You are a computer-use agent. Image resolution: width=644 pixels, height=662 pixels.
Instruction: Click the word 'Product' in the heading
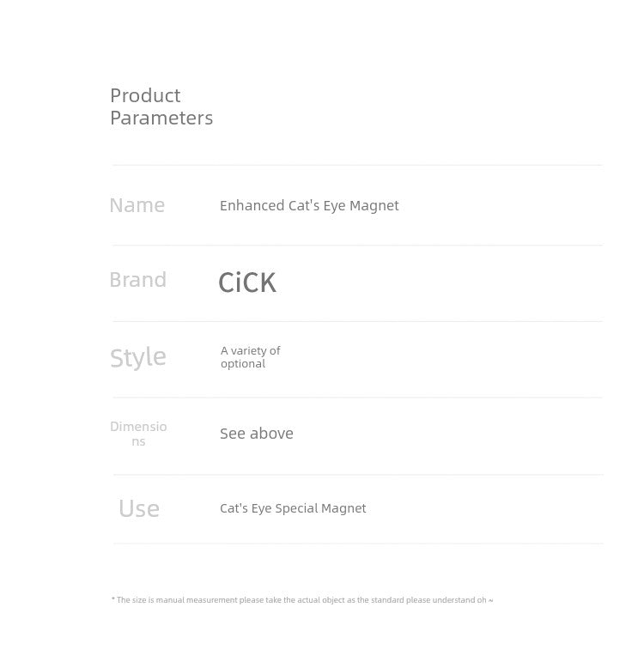[145, 95]
